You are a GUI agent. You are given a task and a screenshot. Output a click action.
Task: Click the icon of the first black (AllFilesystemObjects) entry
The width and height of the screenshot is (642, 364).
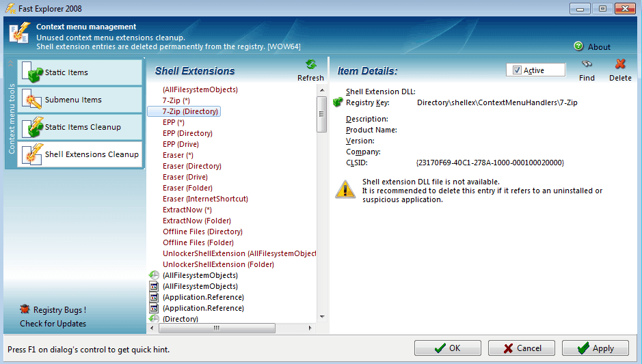pos(154,275)
